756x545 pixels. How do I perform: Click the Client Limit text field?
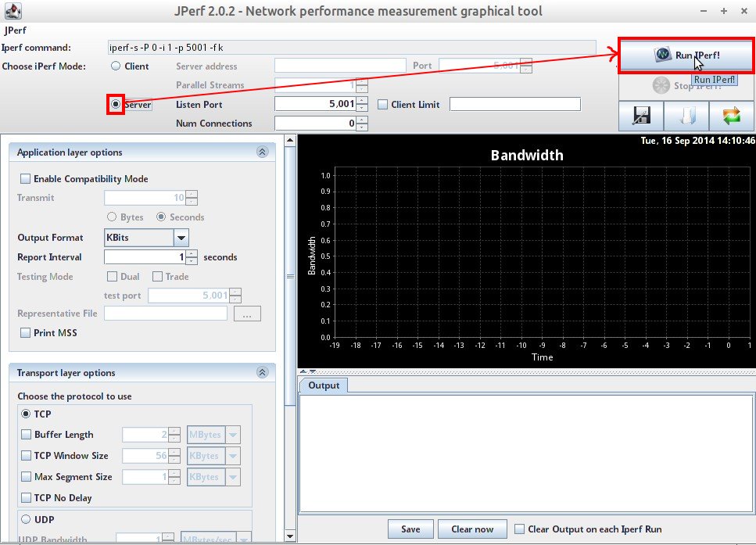[515, 104]
